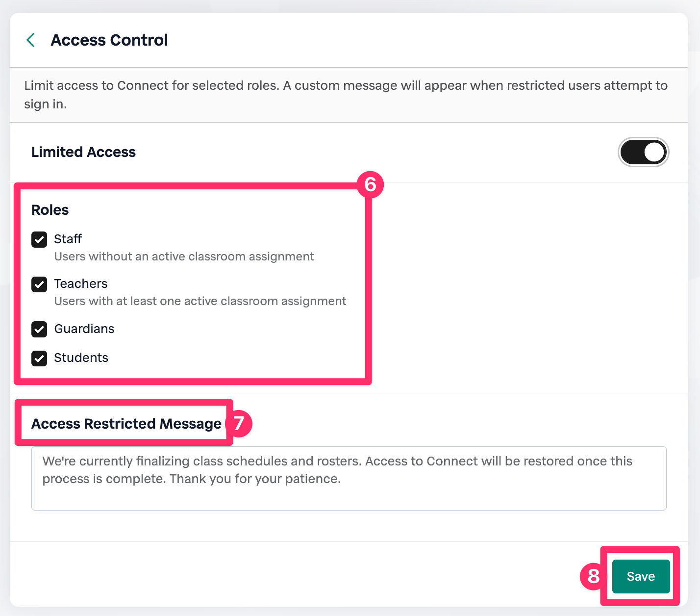The height and width of the screenshot is (616, 700).
Task: Click the Roles section heading
Action: [50, 210]
